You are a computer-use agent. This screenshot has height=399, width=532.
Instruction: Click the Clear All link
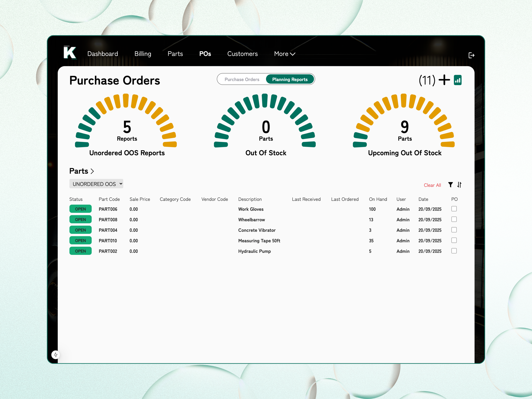click(x=432, y=185)
